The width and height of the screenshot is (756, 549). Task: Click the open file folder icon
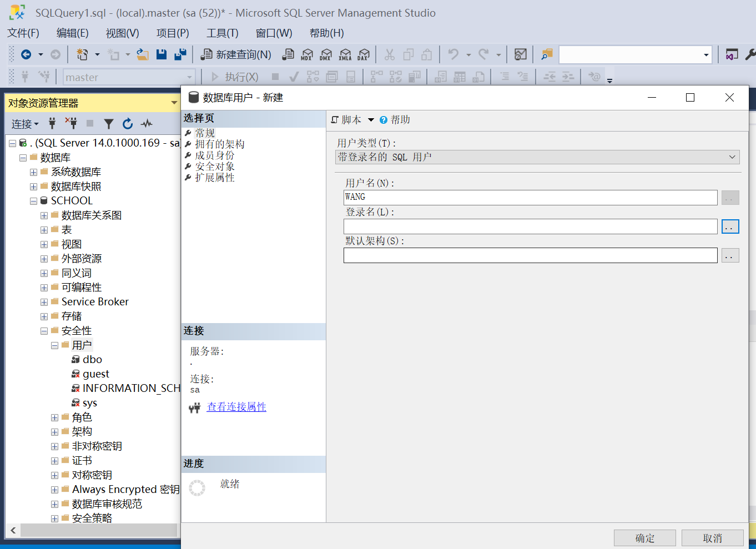[143, 54]
